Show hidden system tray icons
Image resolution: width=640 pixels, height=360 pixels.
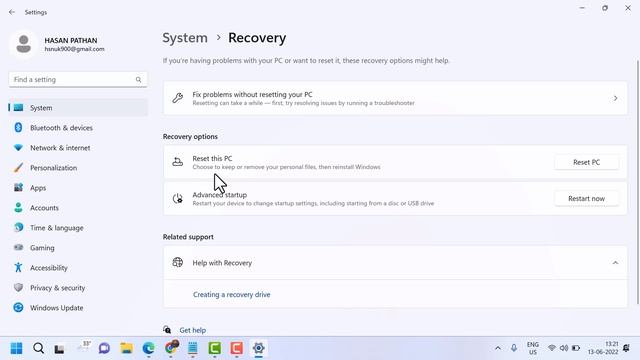coord(498,348)
